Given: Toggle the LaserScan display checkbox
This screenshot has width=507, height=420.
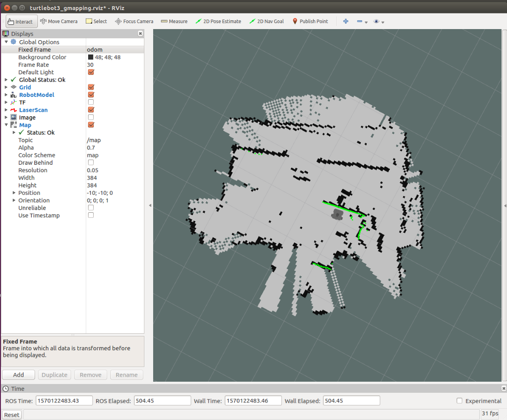Looking at the screenshot, I should pos(91,110).
